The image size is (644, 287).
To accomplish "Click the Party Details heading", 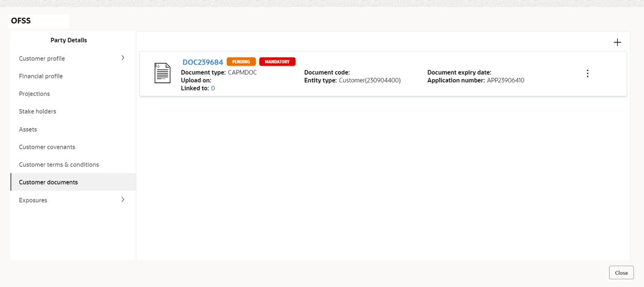I will coord(69,40).
